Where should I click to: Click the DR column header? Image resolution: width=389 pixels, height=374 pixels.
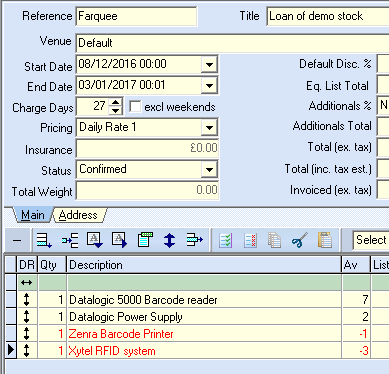(x=27, y=265)
